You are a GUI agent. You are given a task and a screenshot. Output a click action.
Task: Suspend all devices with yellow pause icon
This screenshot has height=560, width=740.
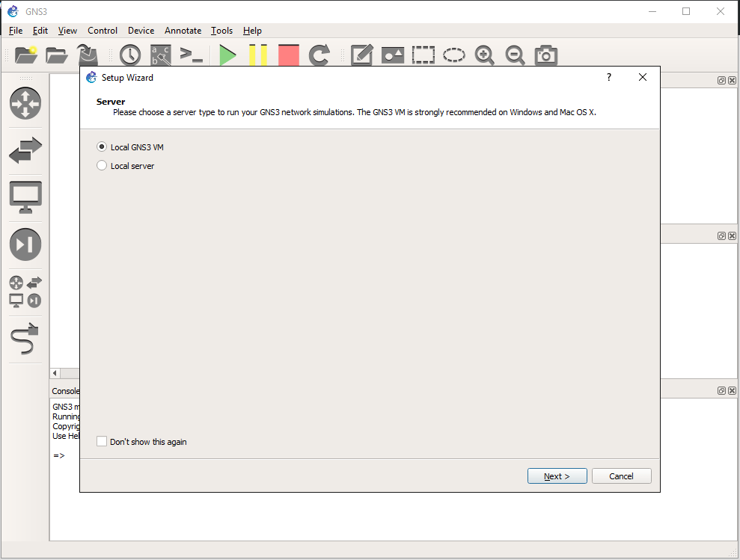tap(258, 55)
